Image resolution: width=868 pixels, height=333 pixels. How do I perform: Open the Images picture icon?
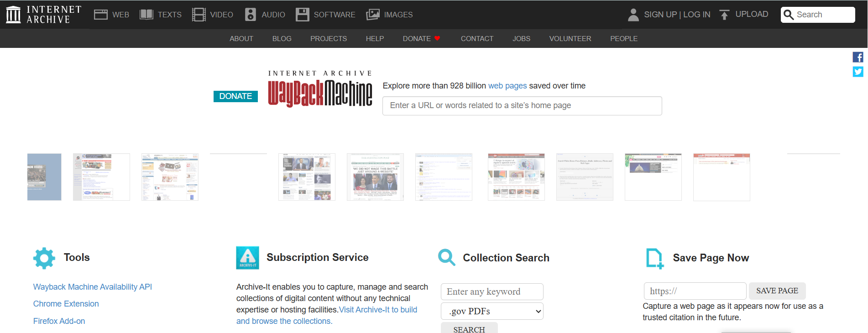click(373, 15)
